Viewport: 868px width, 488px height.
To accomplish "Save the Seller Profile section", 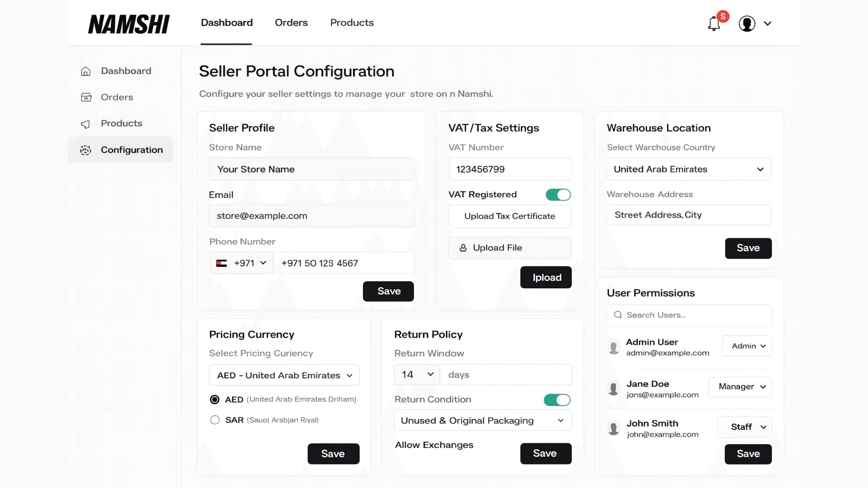I will pyautogui.click(x=388, y=291).
